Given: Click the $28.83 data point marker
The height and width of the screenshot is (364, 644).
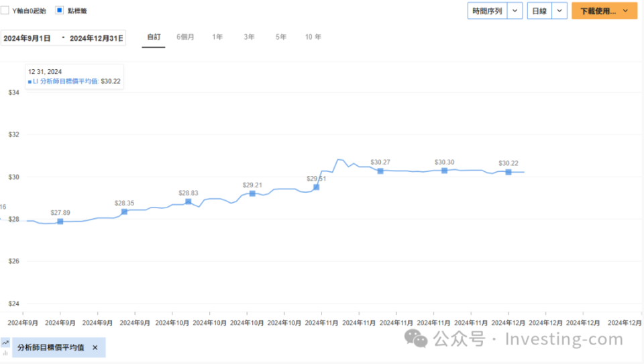Looking at the screenshot, I should [189, 201].
